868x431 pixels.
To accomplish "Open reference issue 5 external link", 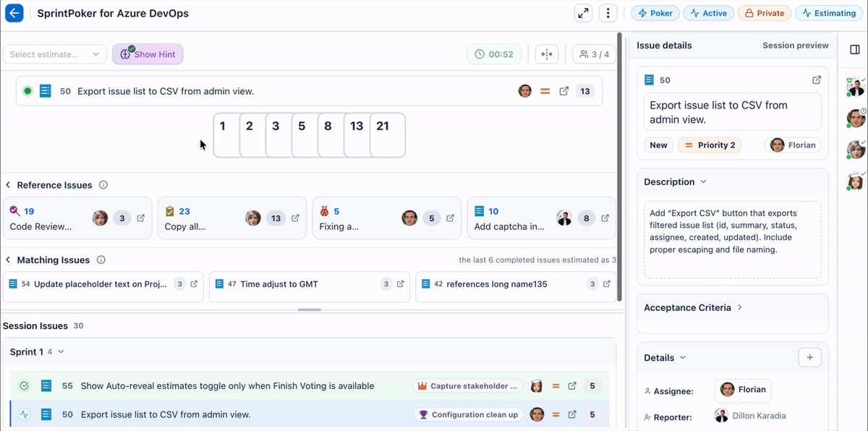I will point(450,218).
